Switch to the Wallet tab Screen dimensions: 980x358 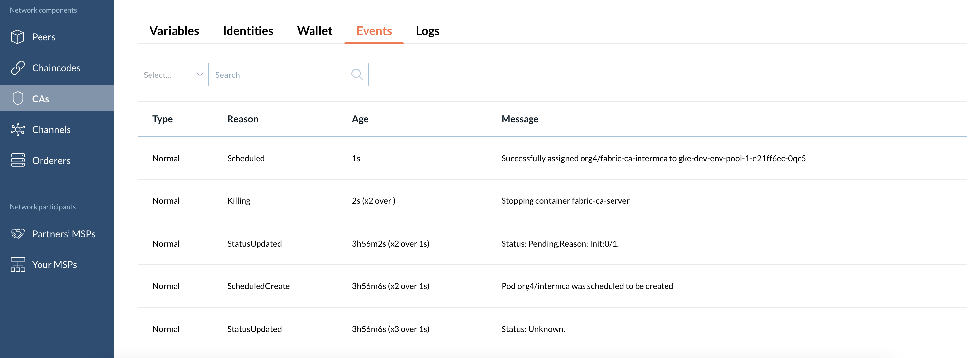click(x=314, y=31)
